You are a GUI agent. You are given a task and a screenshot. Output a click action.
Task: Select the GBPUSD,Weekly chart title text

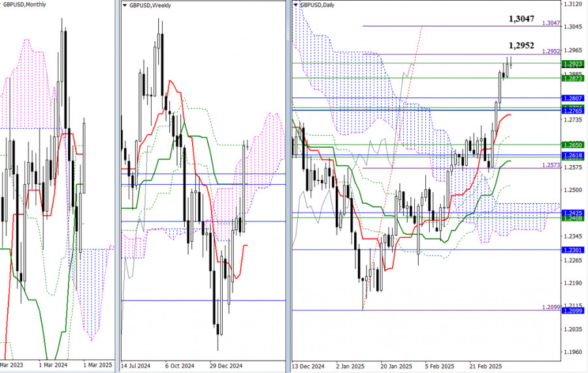(150, 6)
